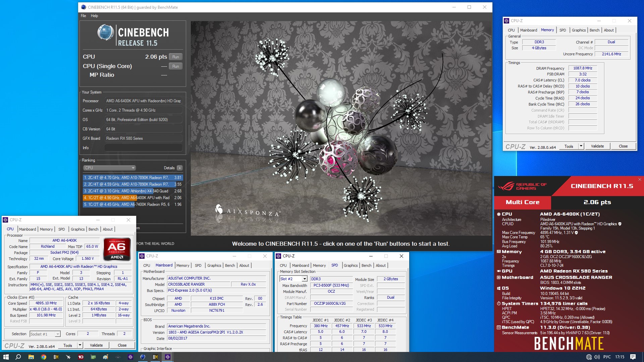Screen dimensions: 644x362
Task: Switch to the running BenchMate taskbar icon
Action: coord(155,357)
